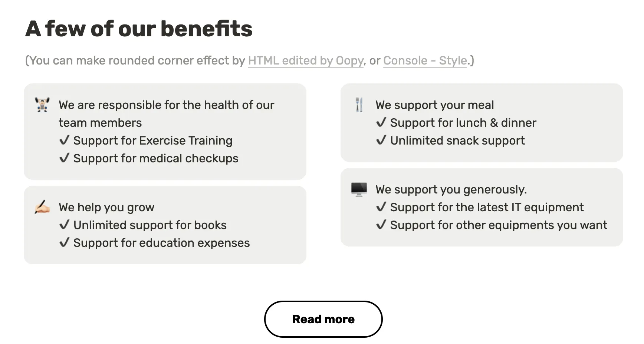Viewport: 644px width, 344px height.
Task: Click the desktop computer icon
Action: point(359,189)
